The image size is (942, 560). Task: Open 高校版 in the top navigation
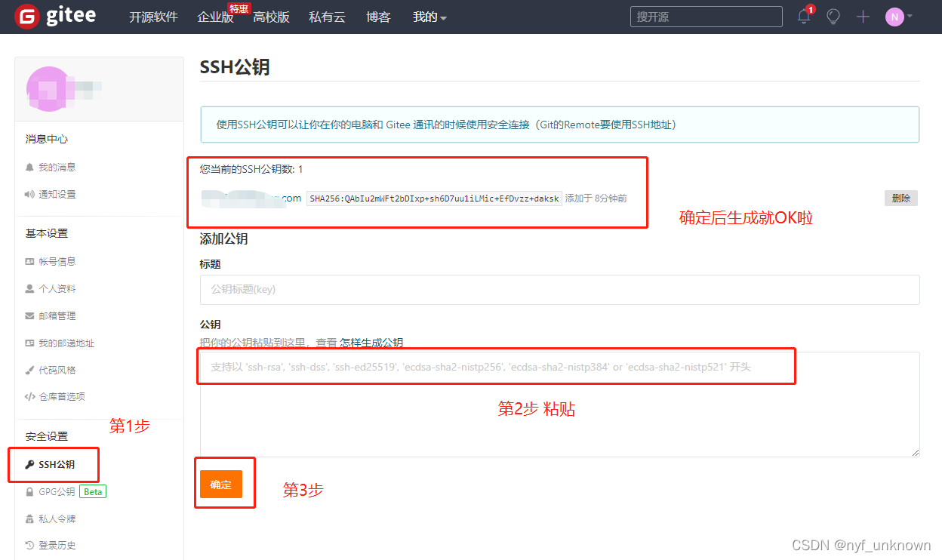(271, 17)
